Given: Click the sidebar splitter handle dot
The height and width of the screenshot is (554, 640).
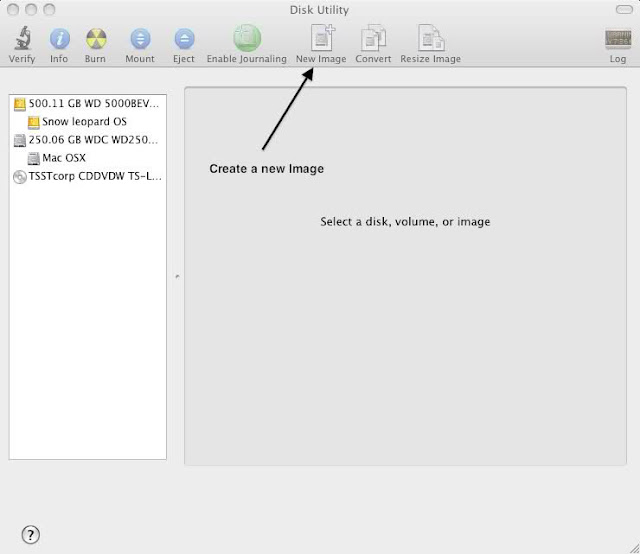Looking at the screenshot, I should pyautogui.click(x=177, y=276).
